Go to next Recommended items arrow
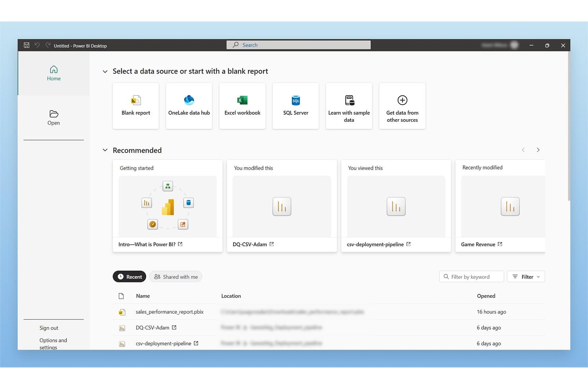 [538, 150]
